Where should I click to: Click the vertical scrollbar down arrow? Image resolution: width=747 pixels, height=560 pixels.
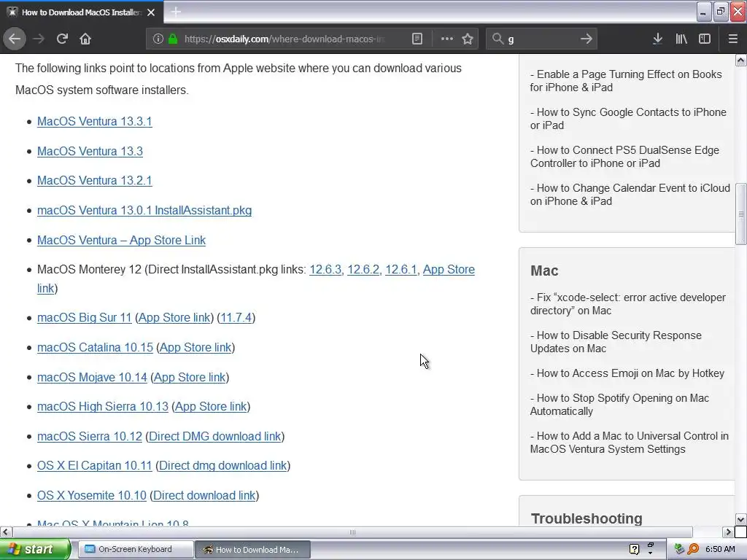tap(741, 519)
